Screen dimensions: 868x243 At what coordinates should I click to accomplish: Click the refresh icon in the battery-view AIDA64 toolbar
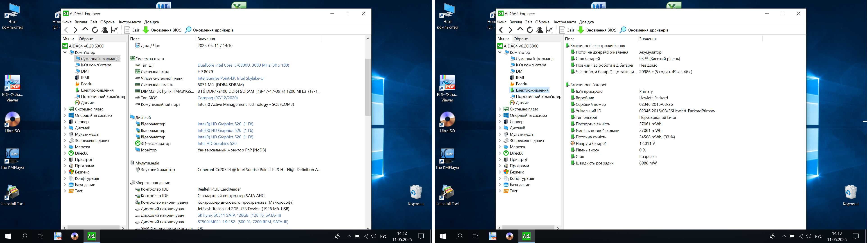click(530, 30)
